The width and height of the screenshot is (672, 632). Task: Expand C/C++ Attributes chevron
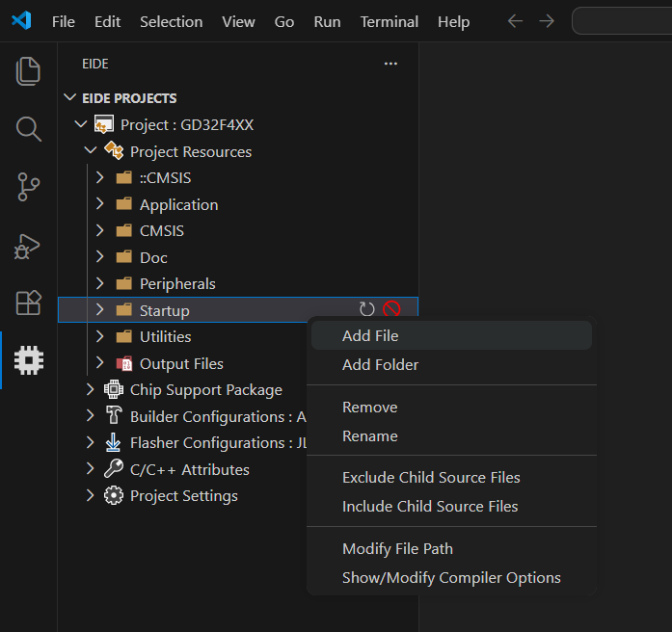(90, 469)
